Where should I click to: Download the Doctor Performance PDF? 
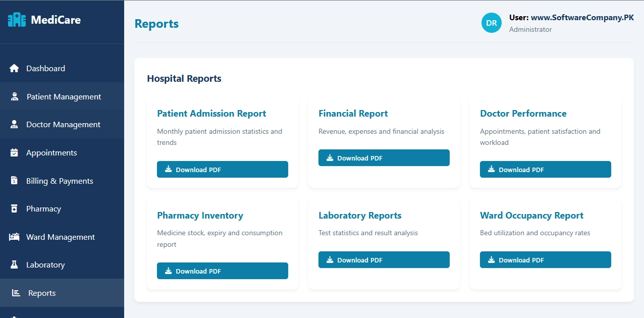pos(545,170)
